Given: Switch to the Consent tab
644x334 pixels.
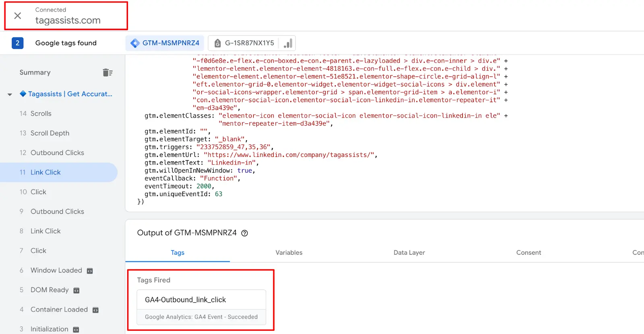Looking at the screenshot, I should click(x=528, y=253).
